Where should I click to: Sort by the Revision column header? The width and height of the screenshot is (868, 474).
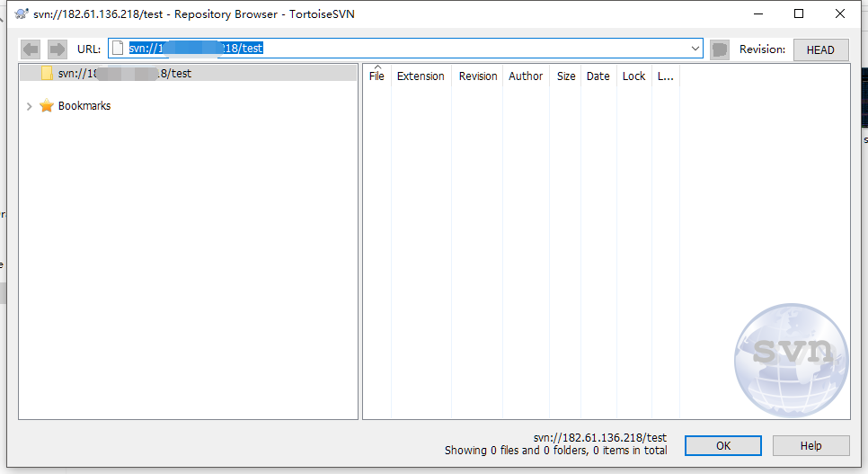(x=478, y=76)
